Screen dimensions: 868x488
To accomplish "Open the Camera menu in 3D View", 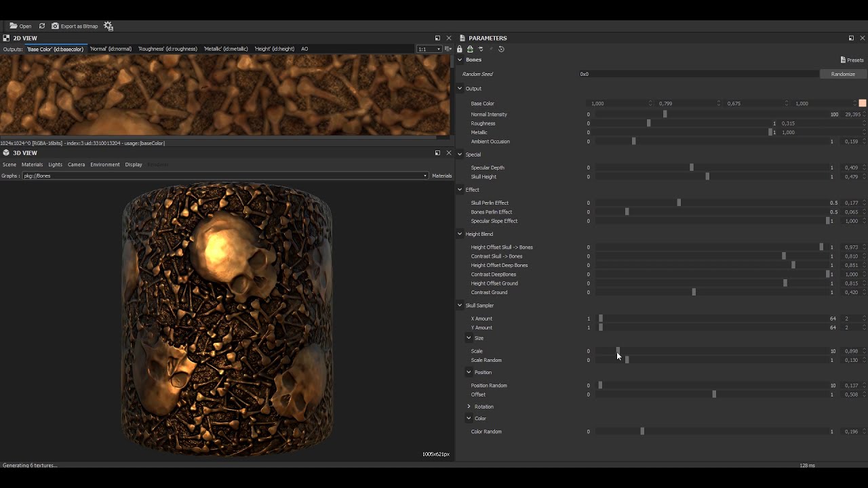I will tap(76, 164).
